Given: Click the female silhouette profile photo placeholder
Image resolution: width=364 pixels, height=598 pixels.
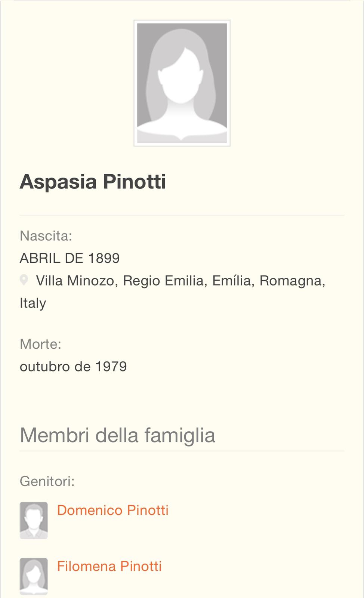Looking at the screenshot, I should coord(182,83).
